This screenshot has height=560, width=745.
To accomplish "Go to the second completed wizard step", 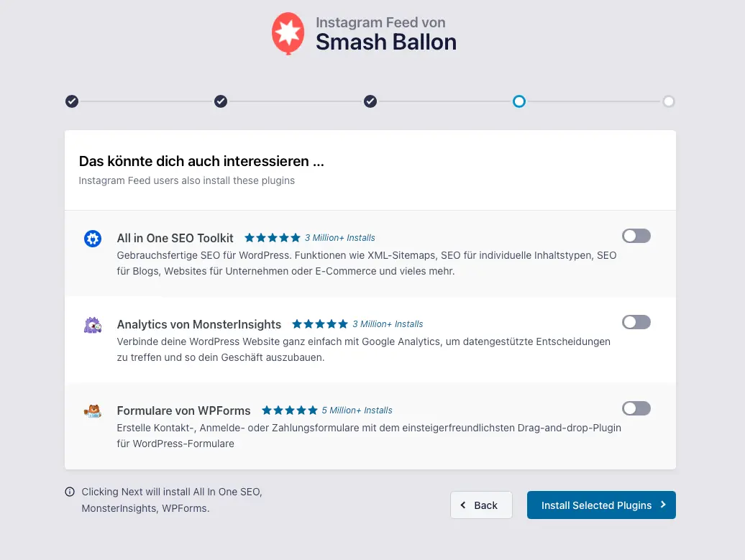I will pos(221,101).
